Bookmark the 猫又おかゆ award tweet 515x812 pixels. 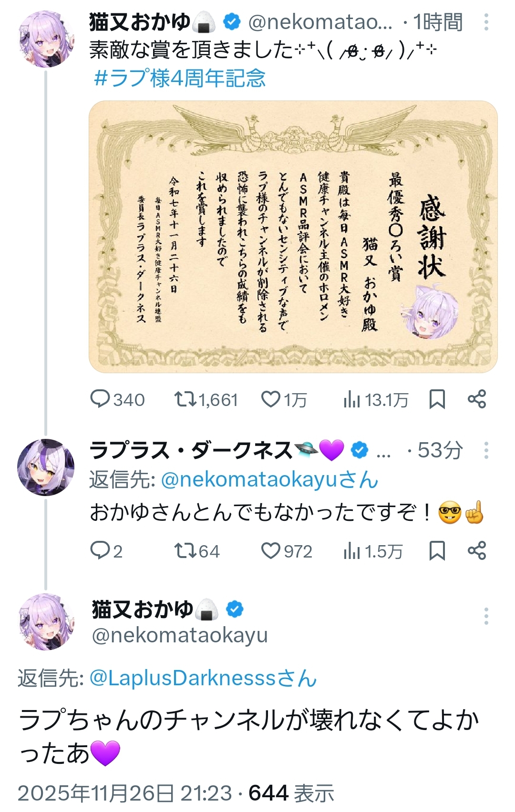(x=437, y=399)
